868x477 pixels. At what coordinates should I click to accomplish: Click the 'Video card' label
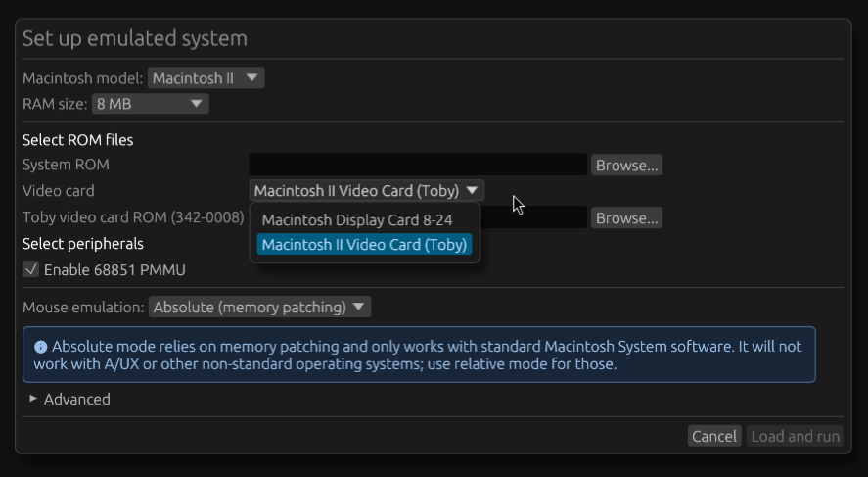click(x=59, y=191)
